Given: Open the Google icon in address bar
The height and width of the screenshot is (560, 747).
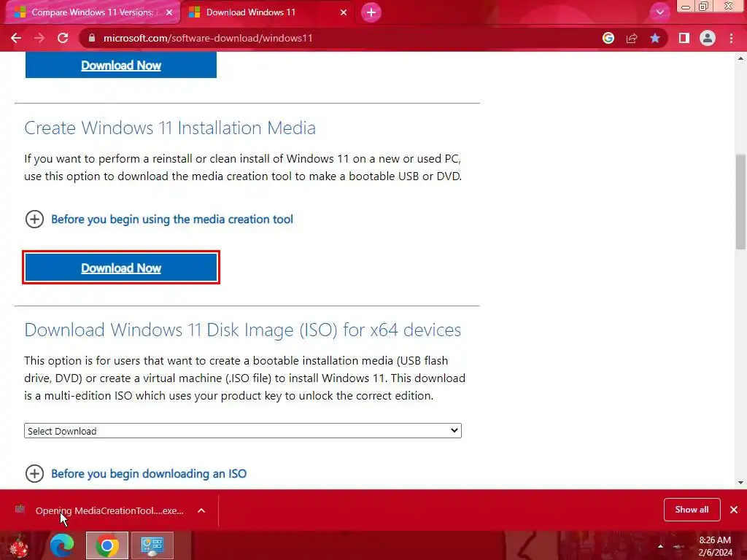Looking at the screenshot, I should point(608,38).
